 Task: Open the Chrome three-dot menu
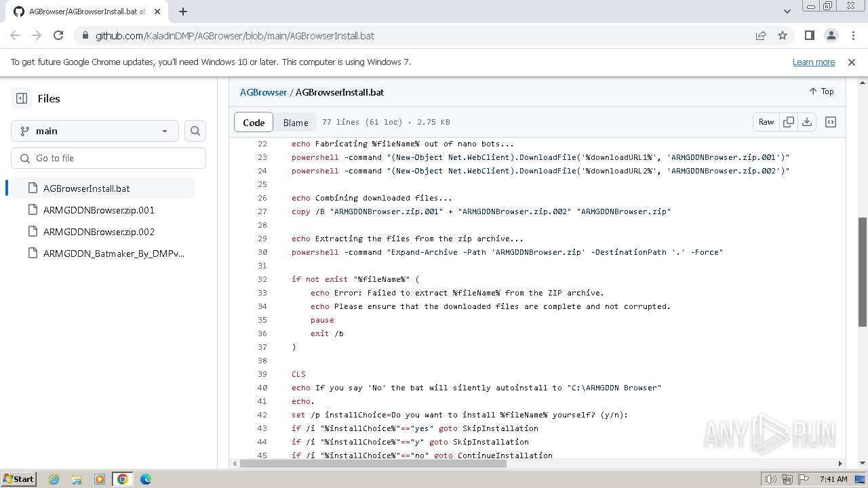click(x=852, y=35)
